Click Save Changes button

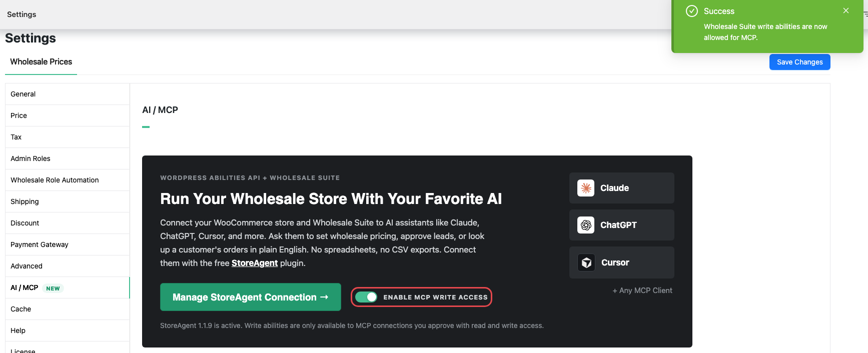tap(799, 62)
